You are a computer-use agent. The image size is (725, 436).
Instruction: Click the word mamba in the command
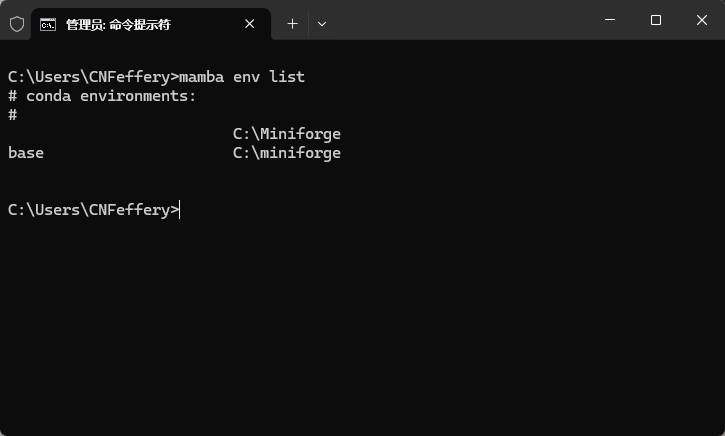click(x=201, y=77)
